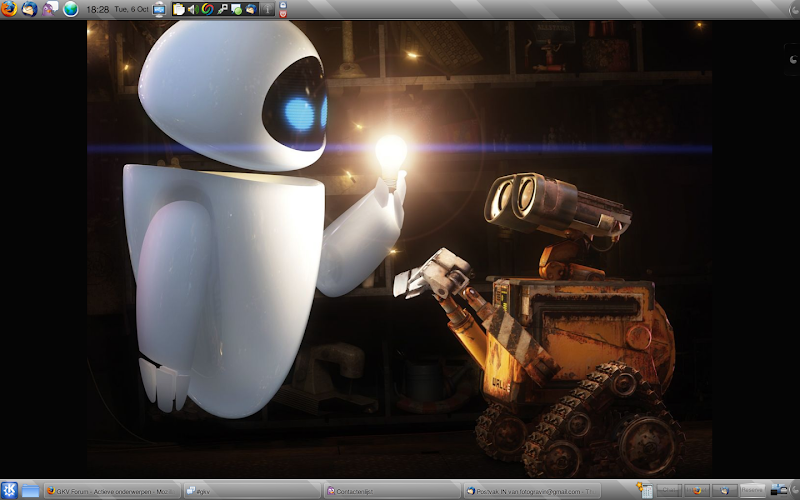Switch to Postvak IN Thunderbird window
This screenshot has width=800, height=500.
coord(532,491)
